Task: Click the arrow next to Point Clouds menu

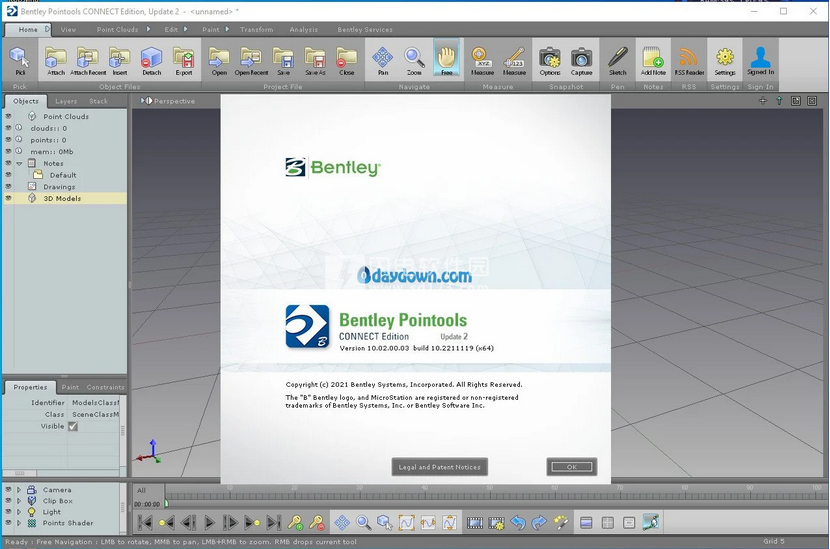Action: 149,29
